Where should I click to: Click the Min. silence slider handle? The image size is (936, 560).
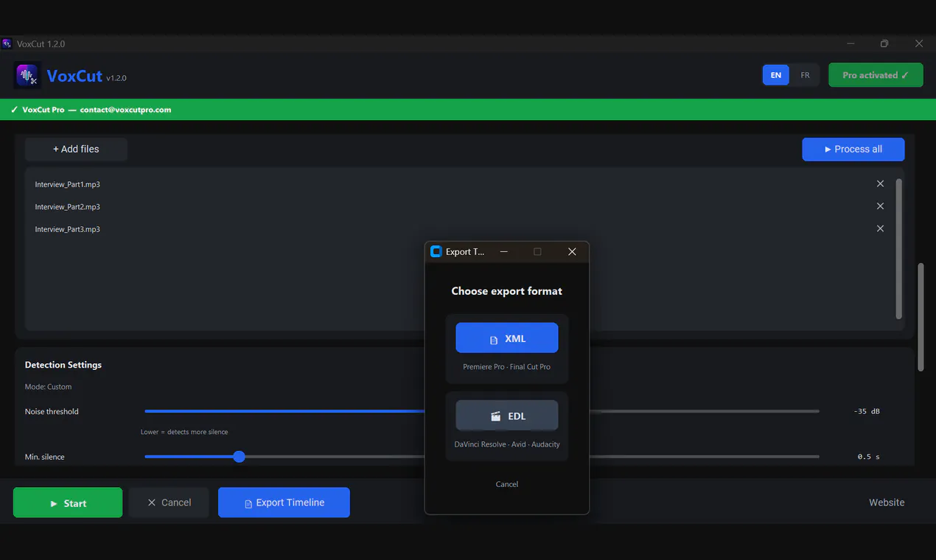(x=239, y=457)
